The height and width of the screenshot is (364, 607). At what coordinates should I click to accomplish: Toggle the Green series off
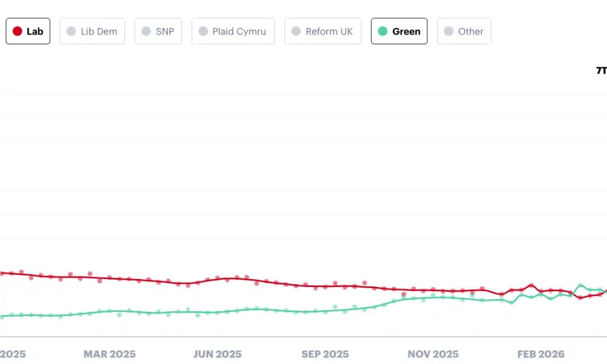point(399,31)
